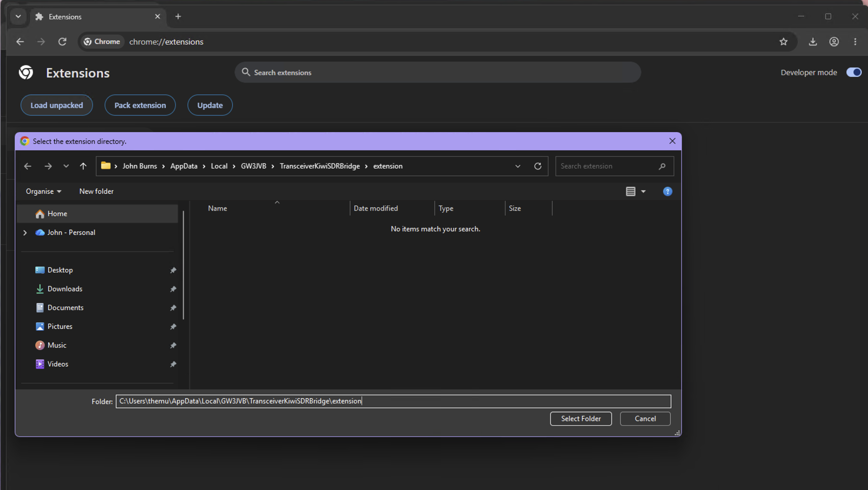Image resolution: width=868 pixels, height=490 pixels.
Task: Navigate to John Burns breadcrumb
Action: 139,166
